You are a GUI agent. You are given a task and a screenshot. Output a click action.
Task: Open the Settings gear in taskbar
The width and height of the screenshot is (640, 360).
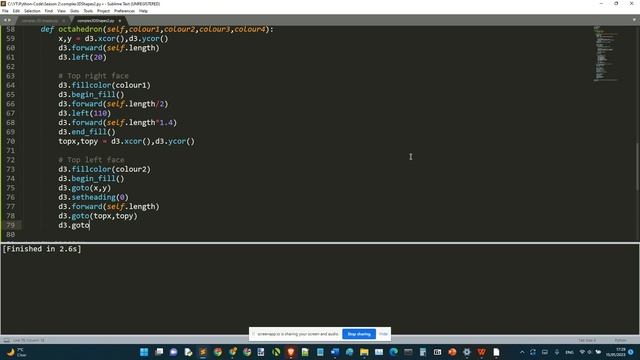point(467,352)
